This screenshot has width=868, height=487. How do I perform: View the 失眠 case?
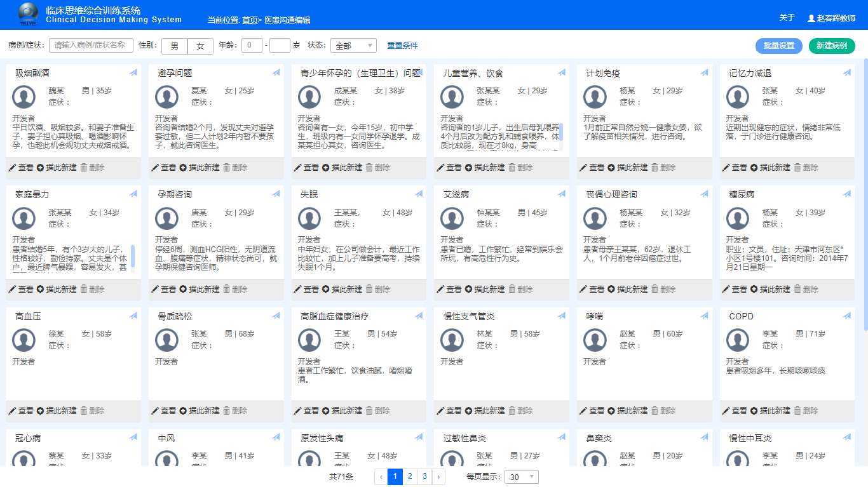tap(306, 289)
